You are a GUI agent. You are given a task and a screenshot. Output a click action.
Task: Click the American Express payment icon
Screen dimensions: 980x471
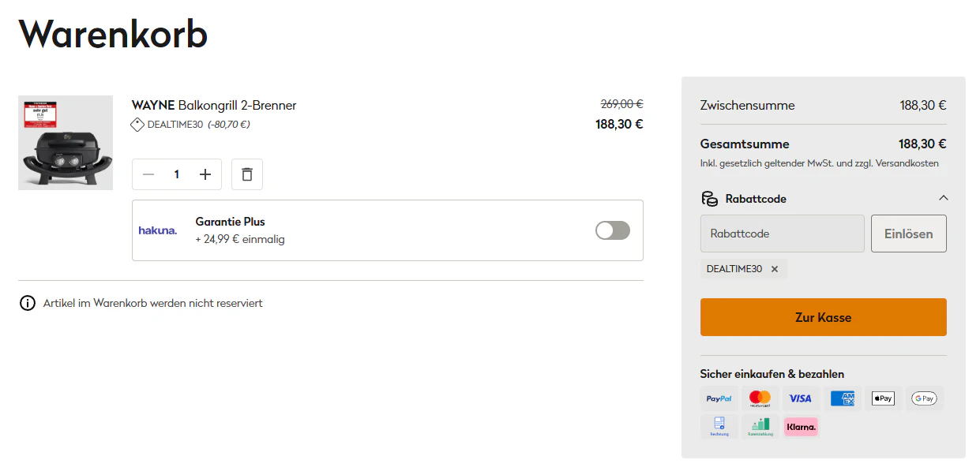click(842, 398)
